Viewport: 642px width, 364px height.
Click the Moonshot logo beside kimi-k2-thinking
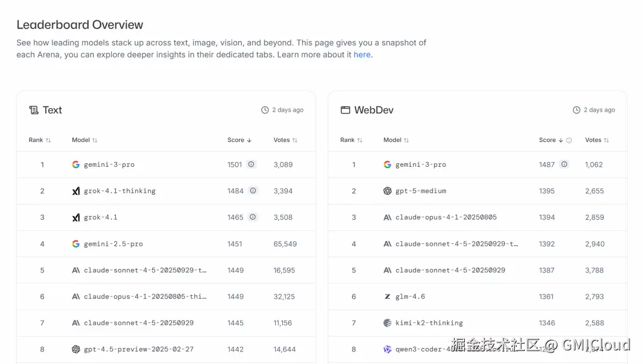[x=388, y=323]
